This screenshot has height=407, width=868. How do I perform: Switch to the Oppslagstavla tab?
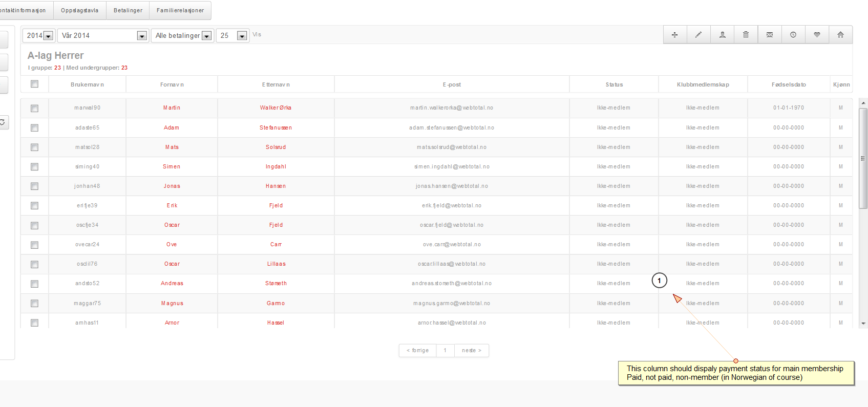coord(80,10)
